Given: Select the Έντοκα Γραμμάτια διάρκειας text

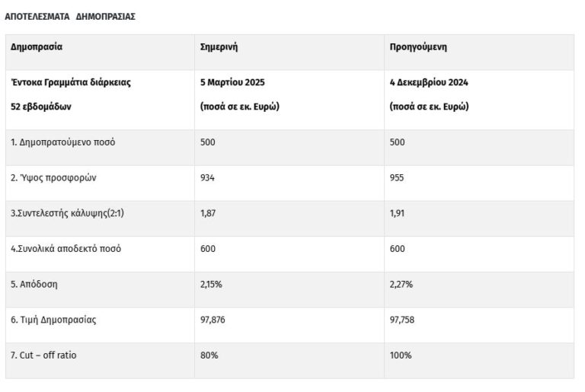Looking at the screenshot, I should [x=71, y=82].
